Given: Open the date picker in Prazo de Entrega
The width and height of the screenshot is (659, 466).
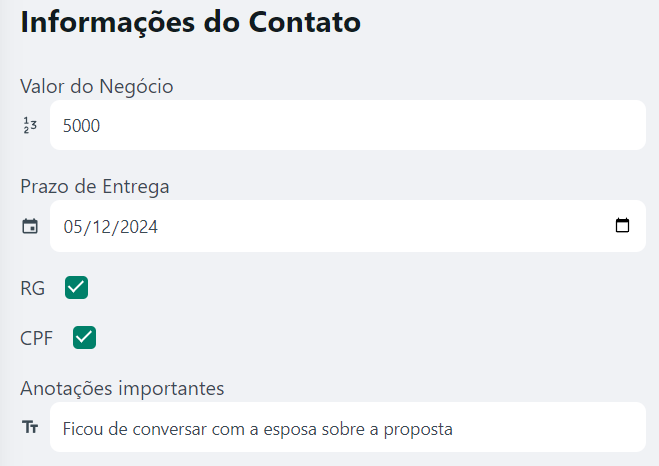Looking at the screenshot, I should click(622, 226).
